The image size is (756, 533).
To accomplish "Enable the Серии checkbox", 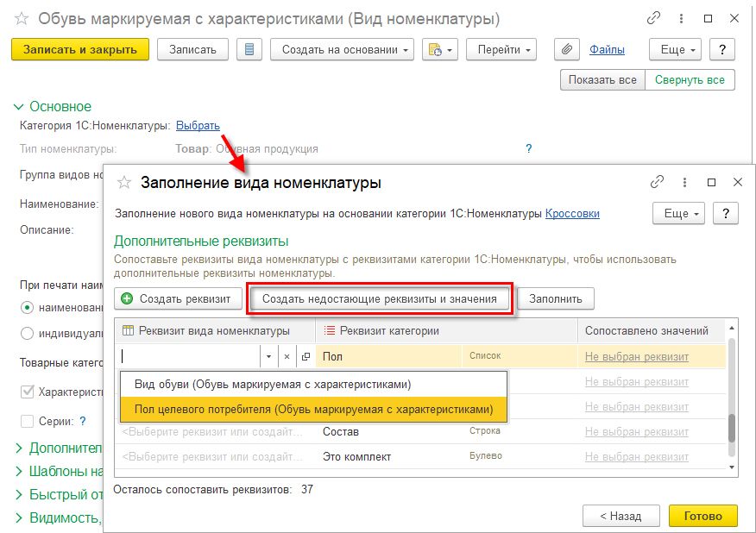I will tap(27, 421).
